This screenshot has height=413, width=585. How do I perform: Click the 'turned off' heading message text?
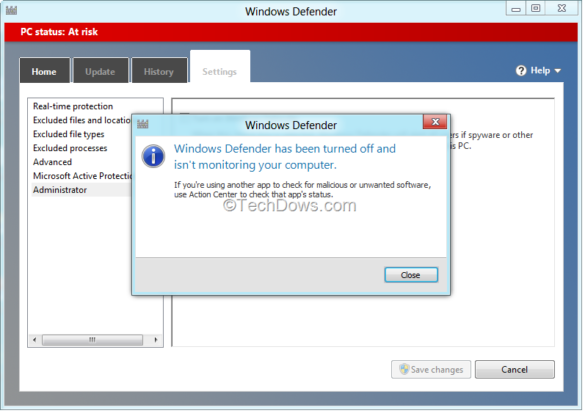coord(285,157)
